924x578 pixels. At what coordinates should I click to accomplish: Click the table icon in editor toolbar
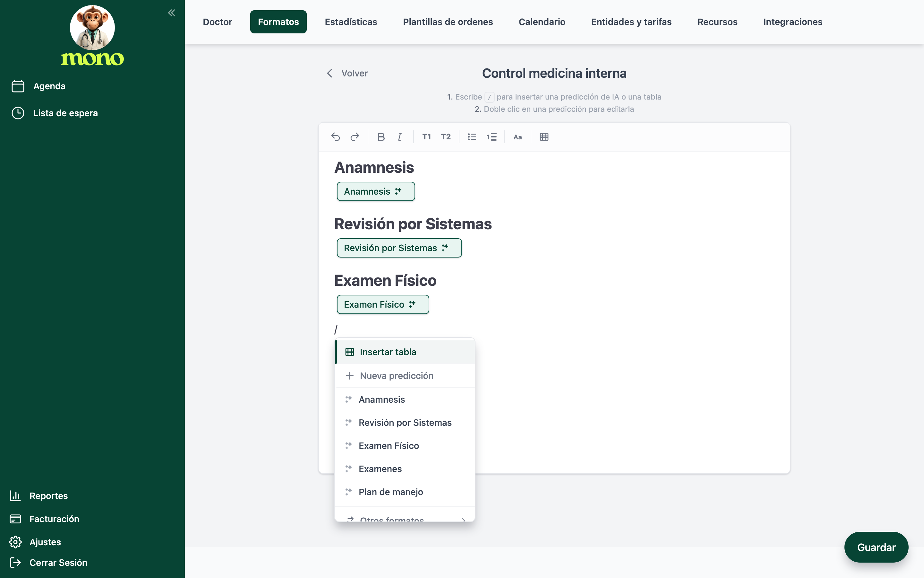coord(544,137)
